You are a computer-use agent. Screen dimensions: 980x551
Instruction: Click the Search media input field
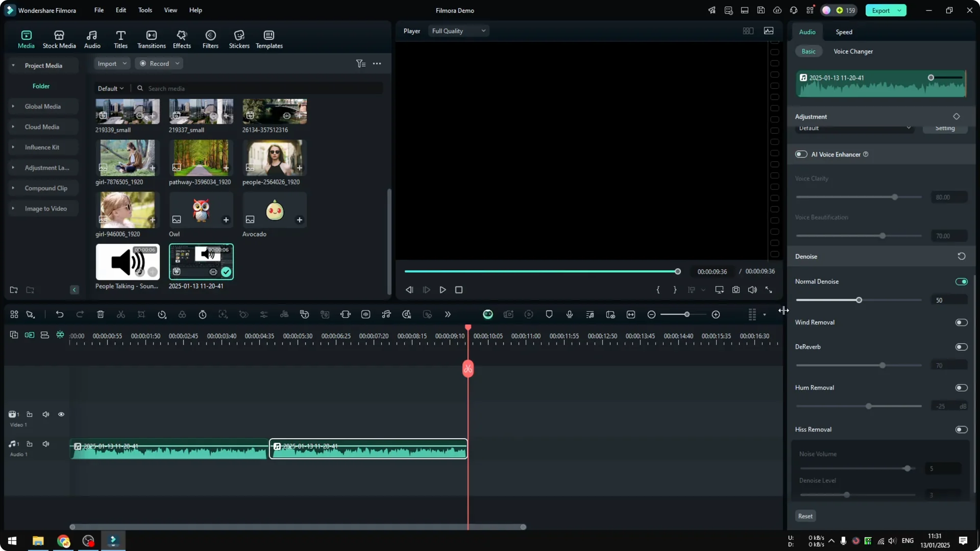click(264, 89)
